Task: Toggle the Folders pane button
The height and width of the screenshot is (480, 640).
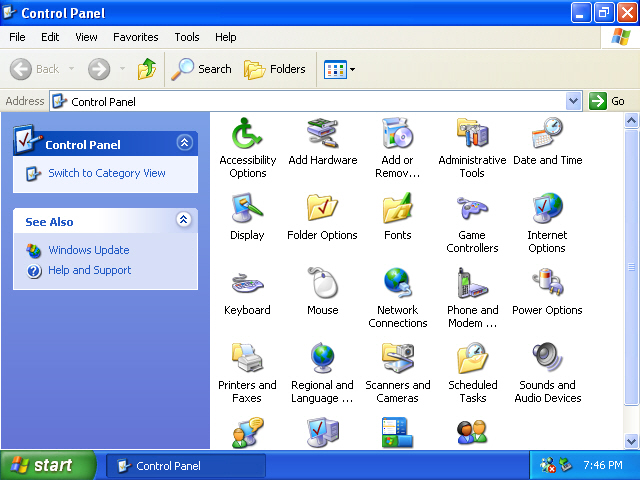Action: (x=275, y=69)
